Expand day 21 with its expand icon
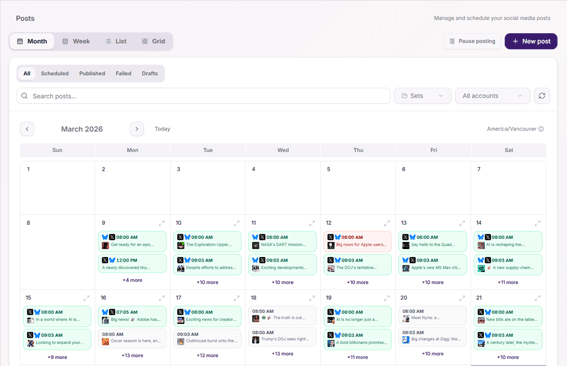This screenshot has height=366, width=567. 537,298
